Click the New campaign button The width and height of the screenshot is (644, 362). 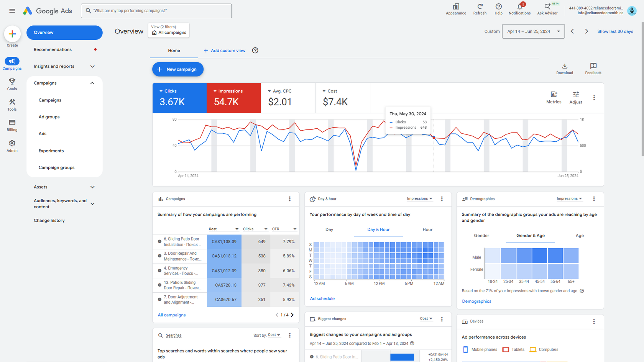[x=178, y=69]
